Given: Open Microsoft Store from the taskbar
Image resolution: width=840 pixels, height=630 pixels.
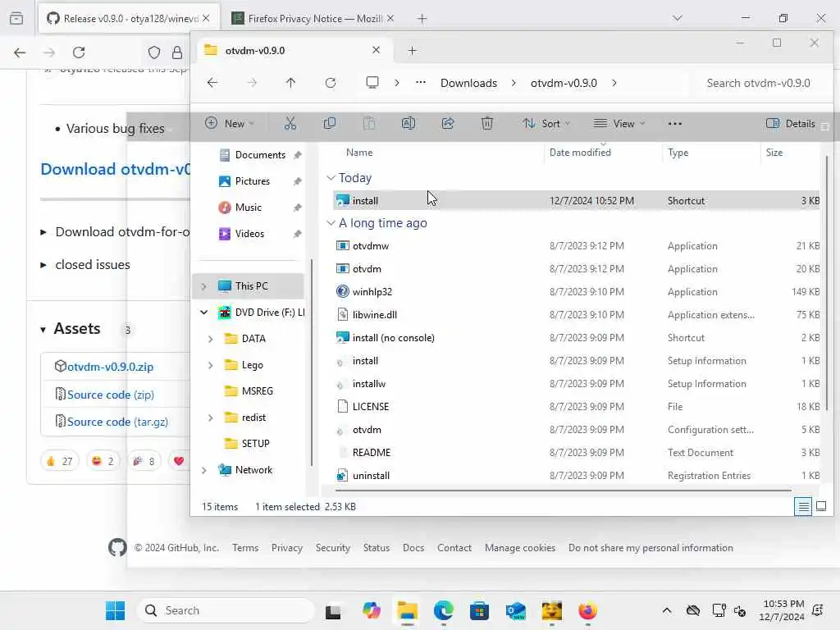Looking at the screenshot, I should tap(479, 610).
